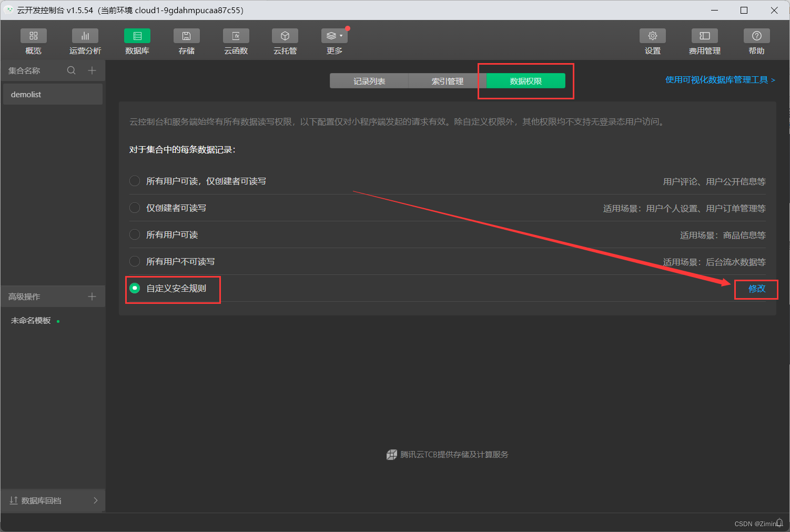Add a 高级操作 template with plus icon

pos(92,296)
